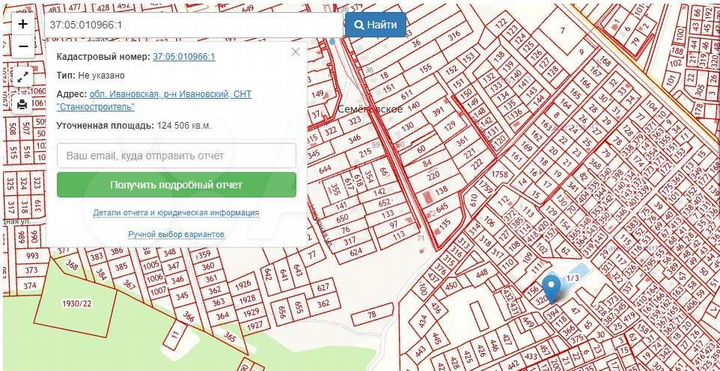
Task: Select parcel 448 on the map
Action: (x=482, y=274)
